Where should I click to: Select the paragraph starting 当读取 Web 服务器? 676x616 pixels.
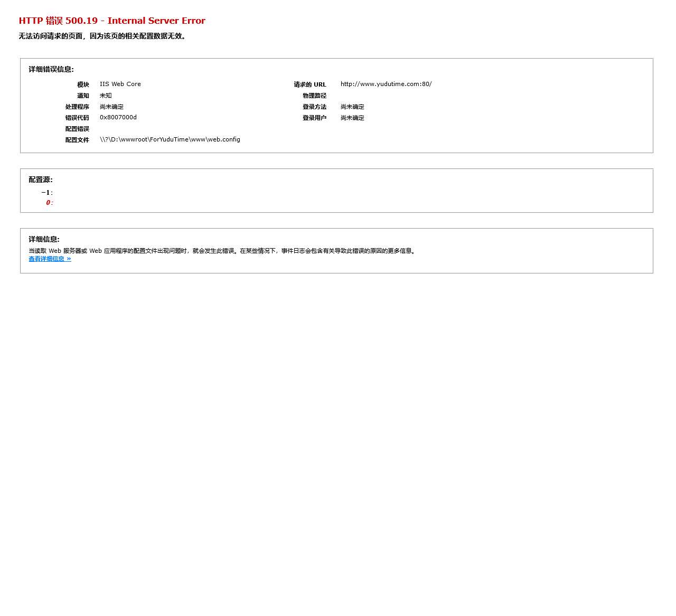pos(223,251)
